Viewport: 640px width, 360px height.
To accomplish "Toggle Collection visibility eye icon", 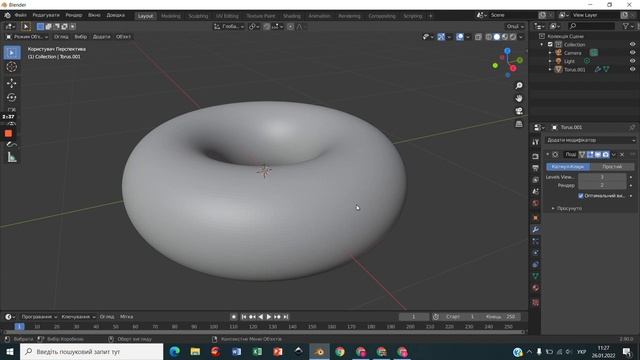I will (x=632, y=44).
